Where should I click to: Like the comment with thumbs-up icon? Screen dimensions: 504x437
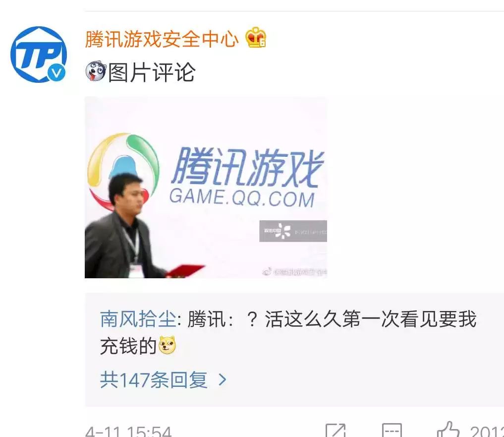tap(448, 430)
